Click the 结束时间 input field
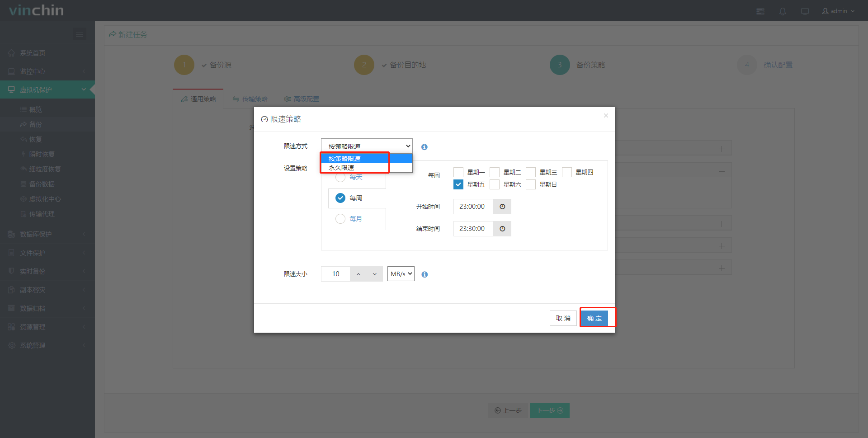 point(473,229)
